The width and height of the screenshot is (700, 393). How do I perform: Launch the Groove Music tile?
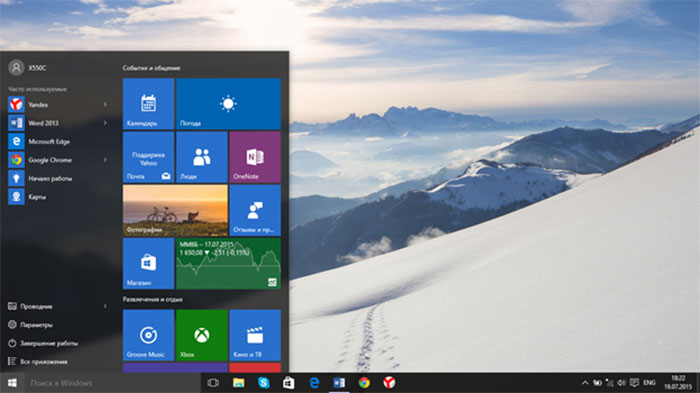coord(148,335)
